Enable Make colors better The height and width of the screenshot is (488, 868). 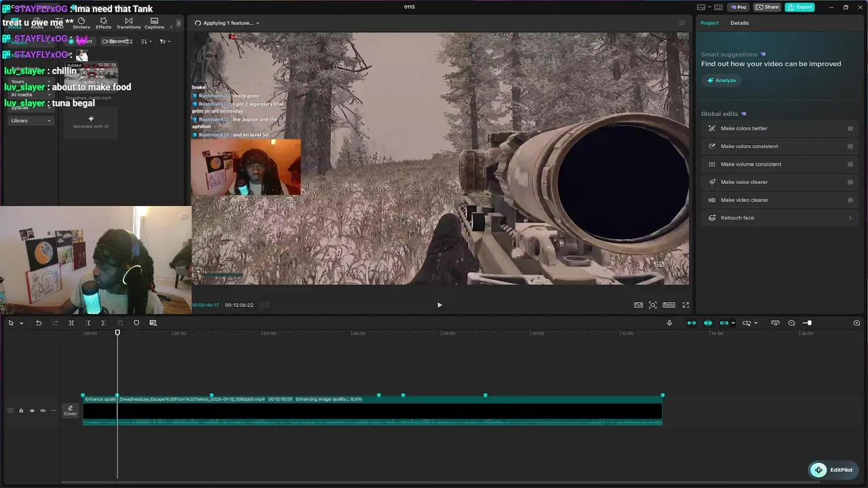click(x=850, y=128)
